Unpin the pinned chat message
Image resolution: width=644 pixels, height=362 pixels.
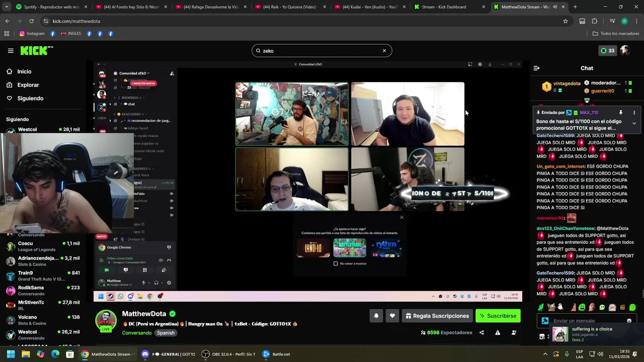(620, 113)
